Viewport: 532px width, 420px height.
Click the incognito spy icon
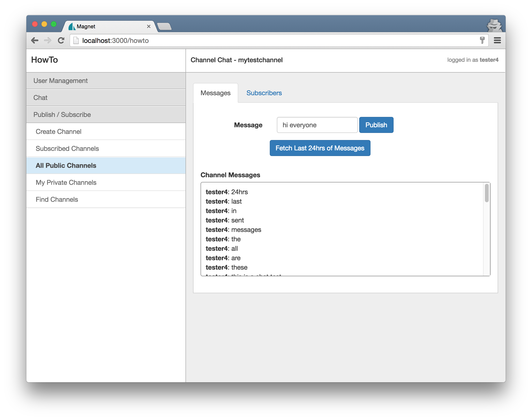click(494, 25)
